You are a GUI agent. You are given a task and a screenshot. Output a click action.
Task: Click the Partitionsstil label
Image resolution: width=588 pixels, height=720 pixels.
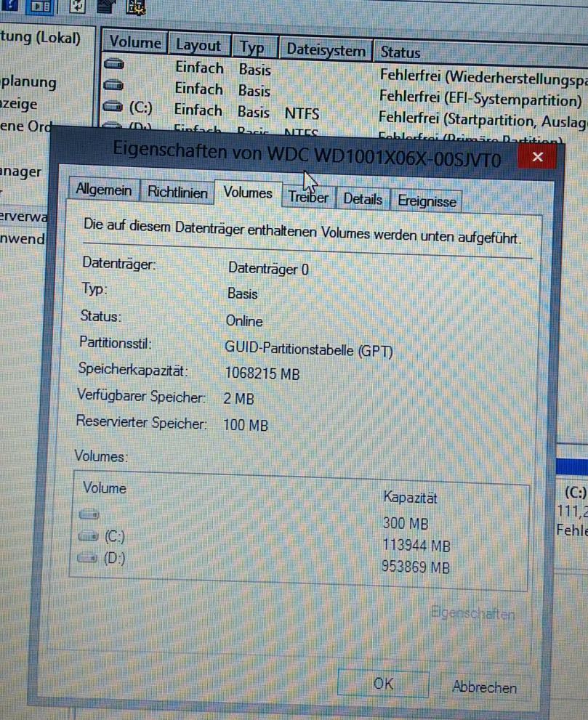[116, 342]
